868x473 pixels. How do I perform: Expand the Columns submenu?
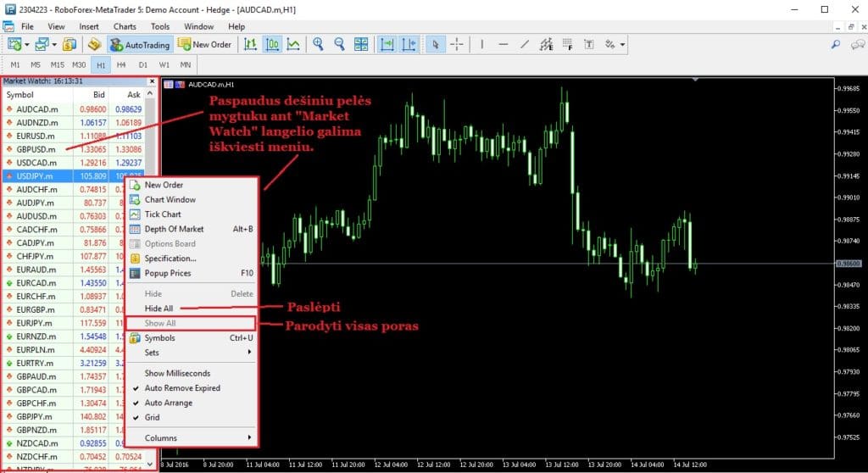coord(192,438)
